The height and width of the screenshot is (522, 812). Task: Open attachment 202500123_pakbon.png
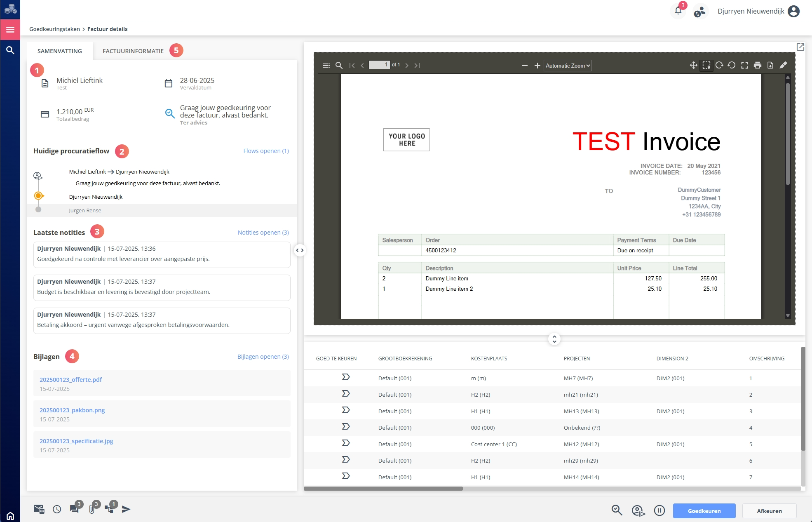click(x=72, y=410)
